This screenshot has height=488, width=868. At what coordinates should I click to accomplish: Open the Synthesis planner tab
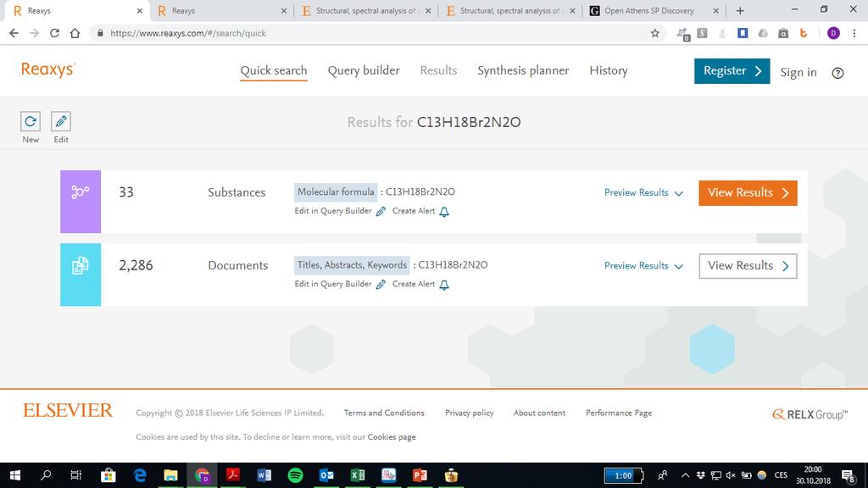[523, 71]
